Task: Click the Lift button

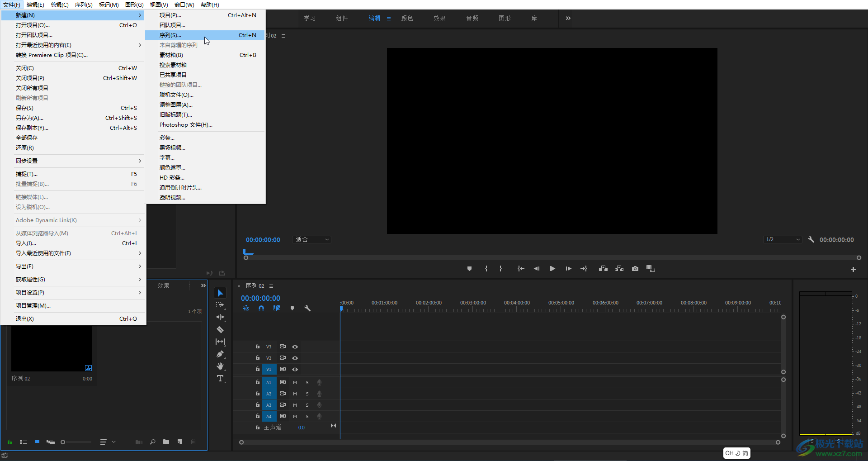Action: point(603,269)
